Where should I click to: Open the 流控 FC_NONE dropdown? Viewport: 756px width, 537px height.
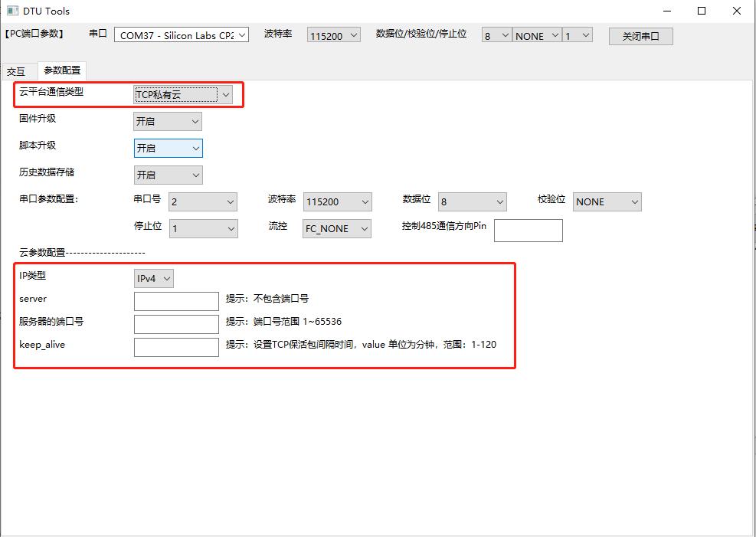pos(338,228)
